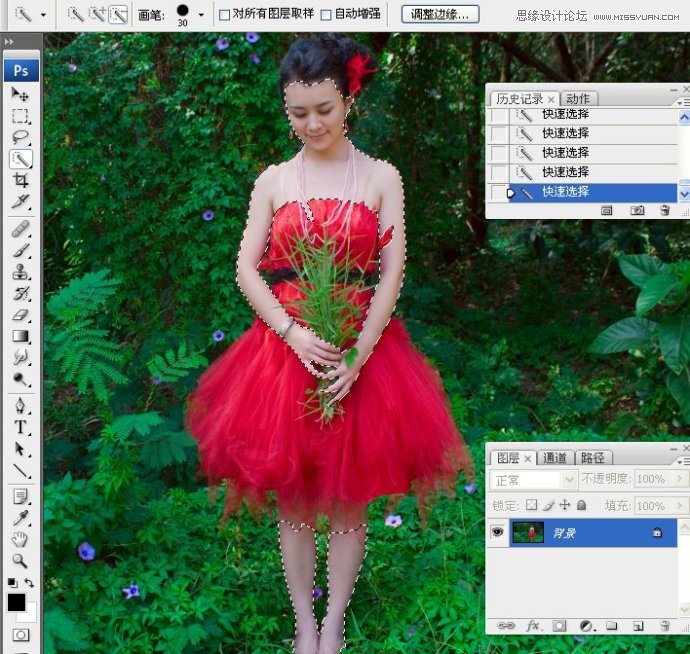Enable 对所有图层取样 checkbox
This screenshot has width=690, height=654.
(x=224, y=15)
